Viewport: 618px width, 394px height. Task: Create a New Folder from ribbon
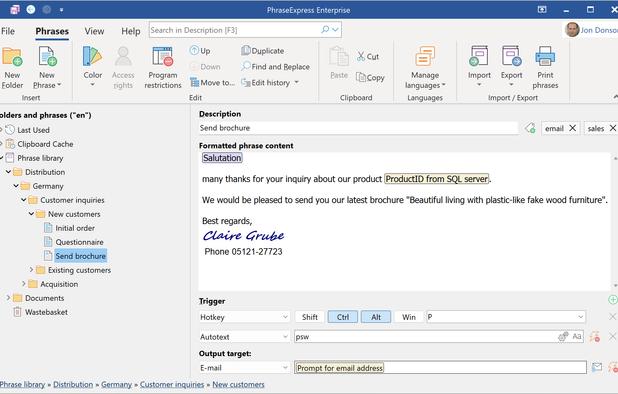[x=12, y=68]
